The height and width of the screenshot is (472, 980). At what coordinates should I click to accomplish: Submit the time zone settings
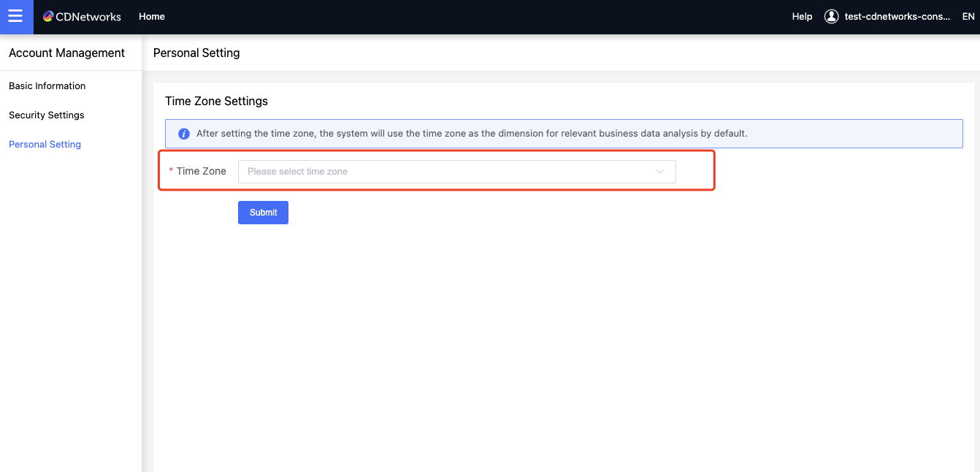[263, 212]
